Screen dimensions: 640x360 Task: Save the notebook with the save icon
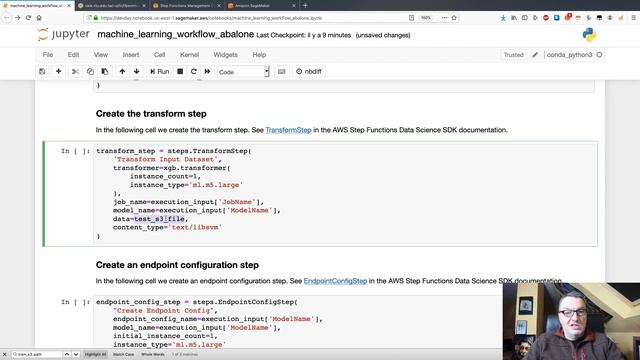pos(42,71)
